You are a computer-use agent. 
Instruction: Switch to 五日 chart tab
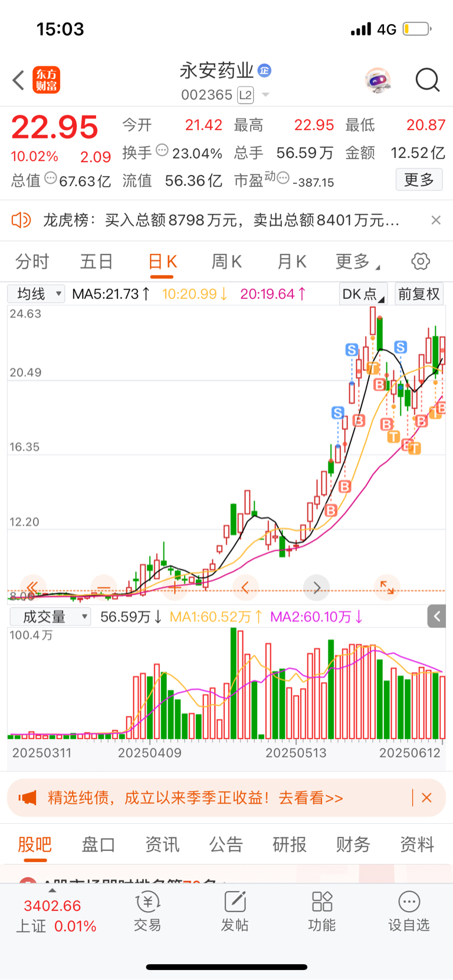click(x=96, y=262)
